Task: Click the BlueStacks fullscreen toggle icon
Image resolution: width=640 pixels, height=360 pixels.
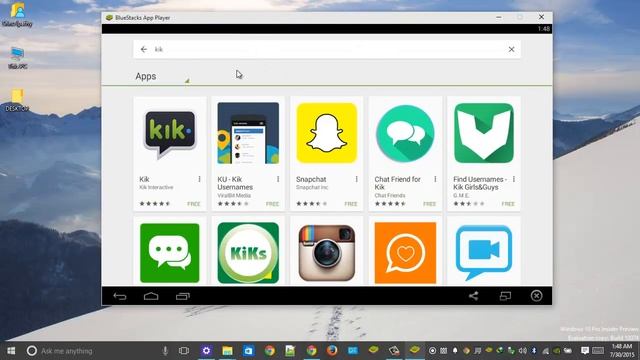Action: click(x=505, y=296)
